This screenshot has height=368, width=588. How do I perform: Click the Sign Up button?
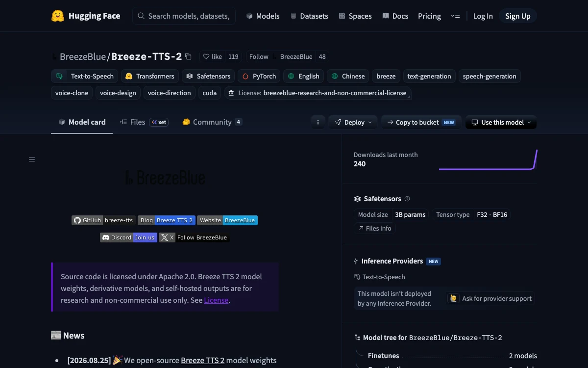517,16
